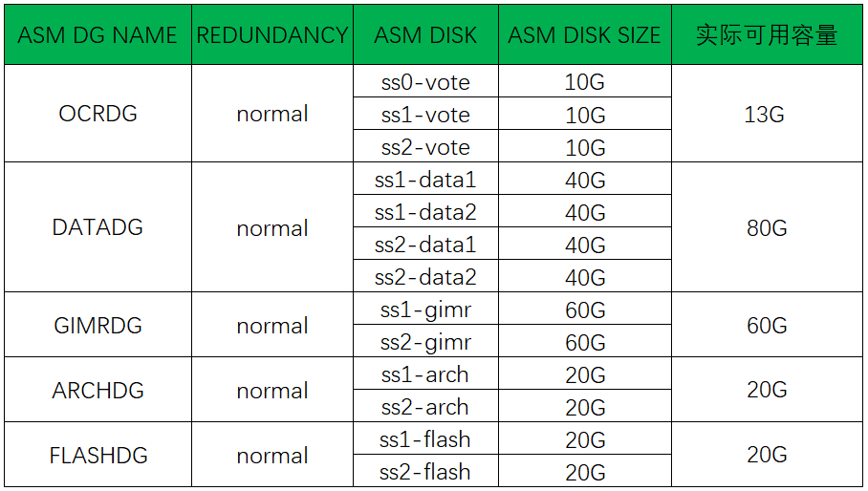Click the ASM DG NAME header cell
868x491 pixels.
click(98, 34)
